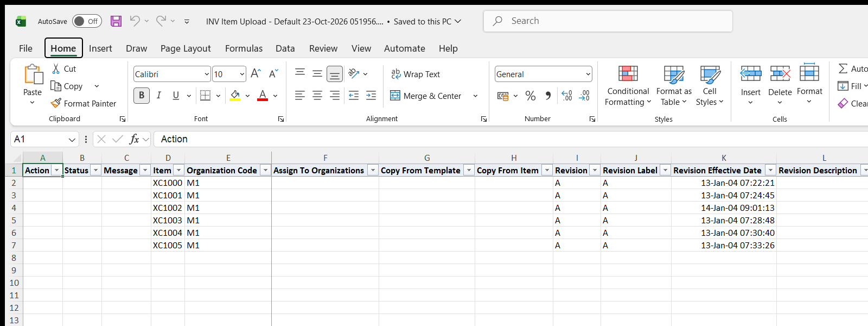Apply Comma Style format
This screenshot has height=326, width=868.
548,96
